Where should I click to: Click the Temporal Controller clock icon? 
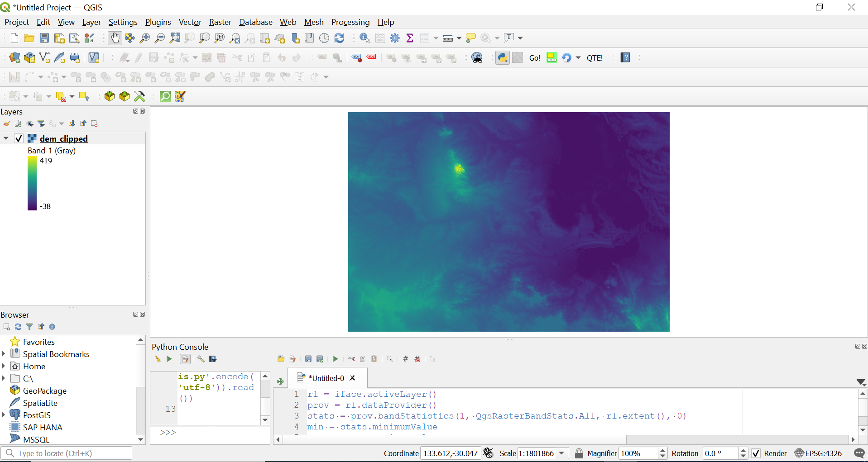coord(324,38)
